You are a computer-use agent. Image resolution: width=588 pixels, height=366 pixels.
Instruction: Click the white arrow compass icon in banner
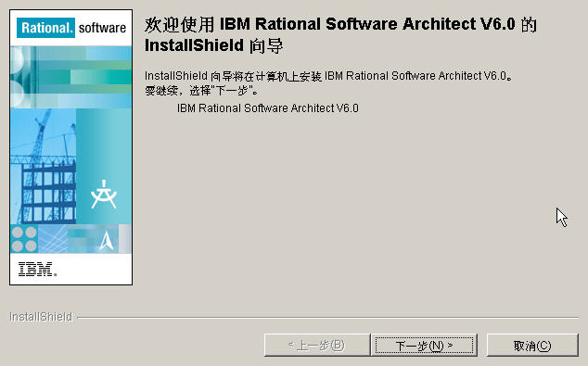[x=107, y=241]
